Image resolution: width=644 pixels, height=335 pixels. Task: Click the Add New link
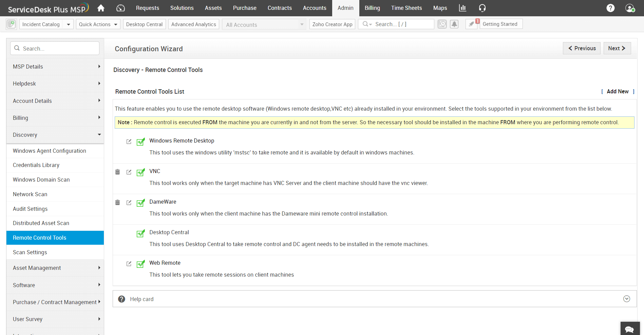pos(618,92)
